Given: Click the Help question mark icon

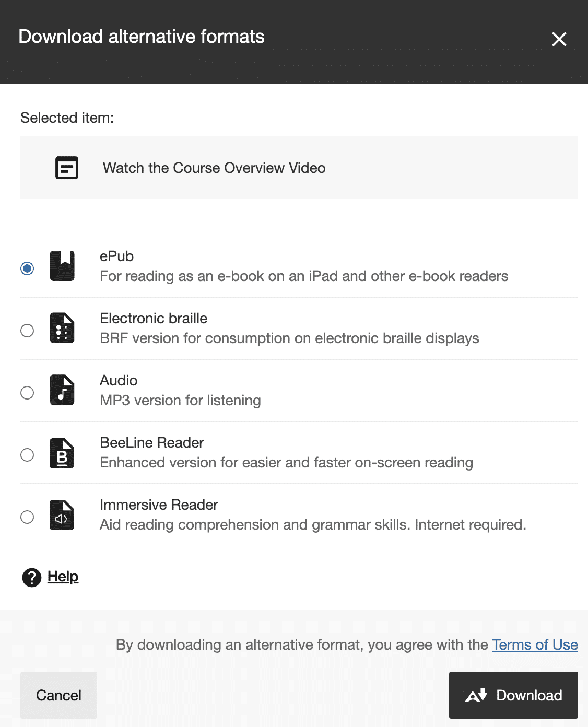Looking at the screenshot, I should 32,577.
